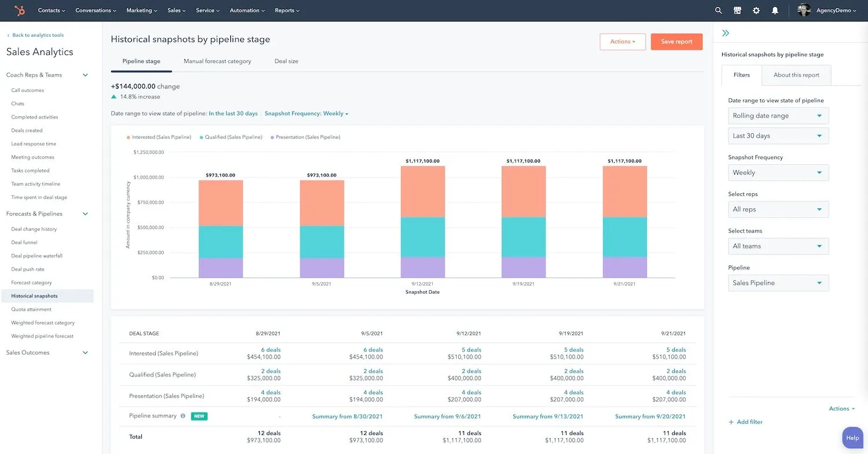Image resolution: width=868 pixels, height=454 pixels.
Task: Collapse the right panel with double chevron
Action: pos(726,34)
